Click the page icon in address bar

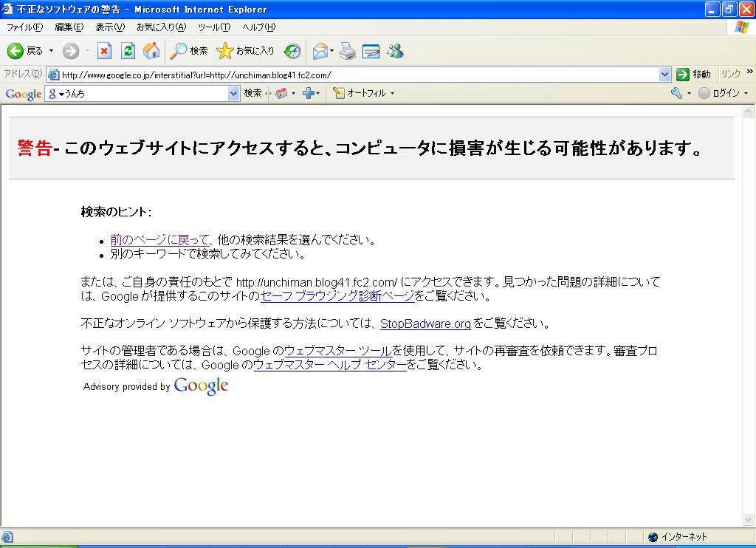pyautogui.click(x=53, y=75)
